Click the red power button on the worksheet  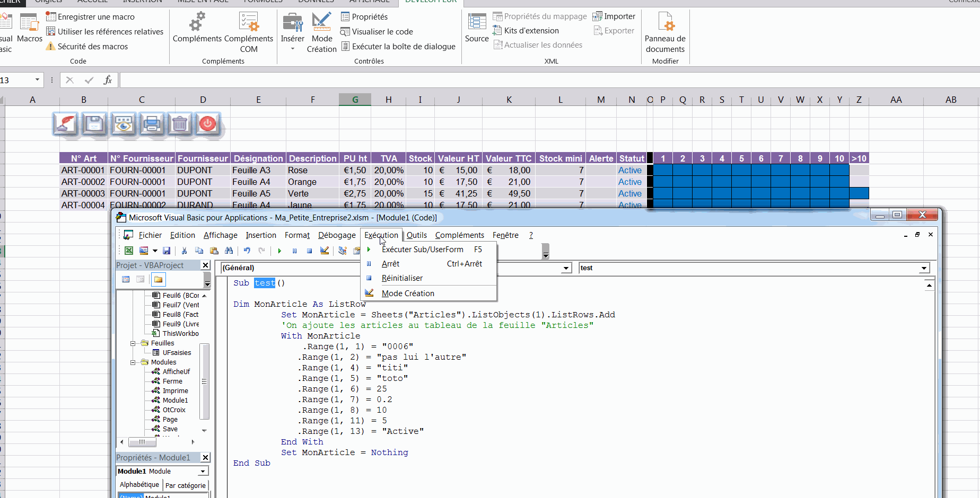point(208,124)
